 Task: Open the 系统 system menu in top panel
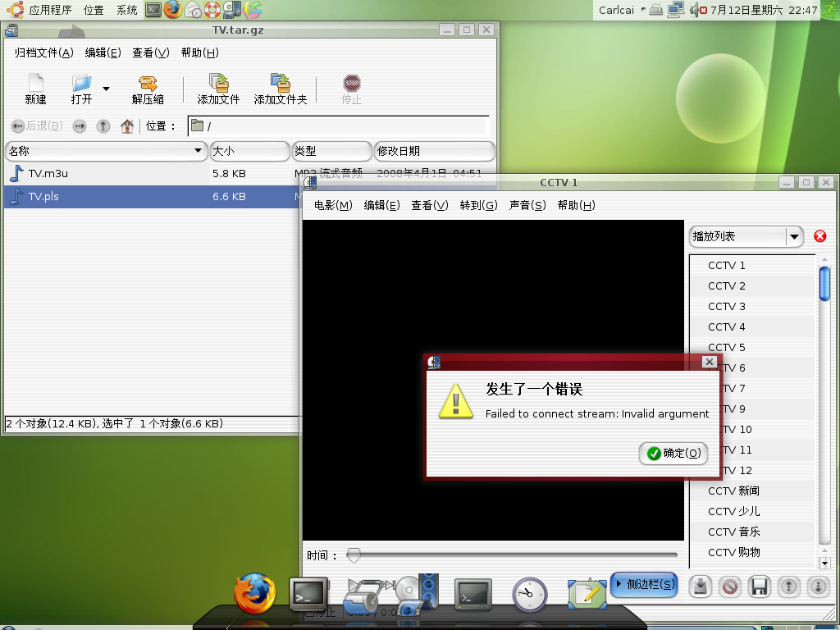(x=127, y=10)
